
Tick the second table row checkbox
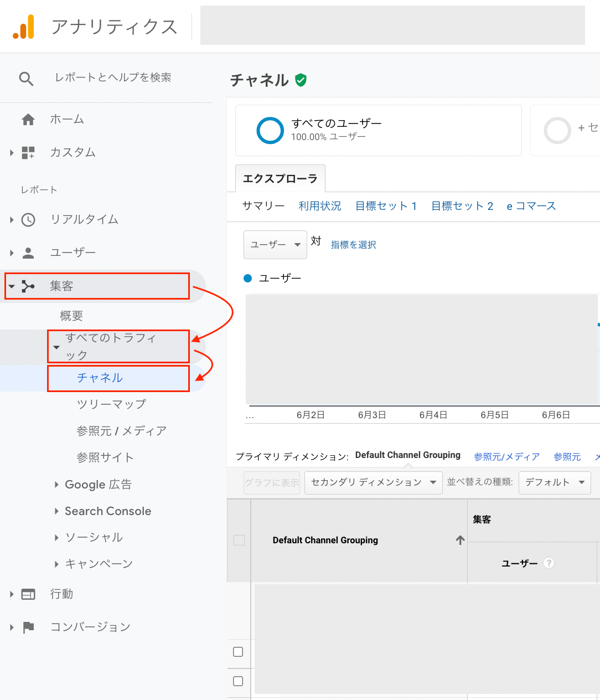238,681
